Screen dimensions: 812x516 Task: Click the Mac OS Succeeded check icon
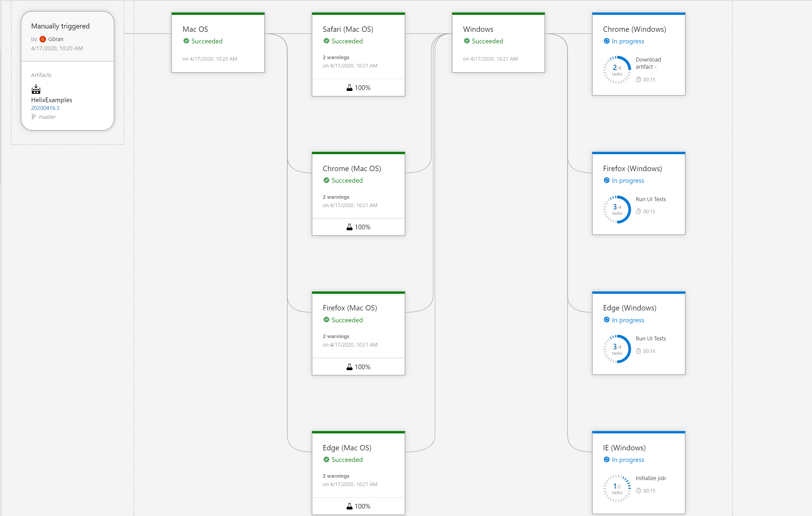tap(186, 41)
